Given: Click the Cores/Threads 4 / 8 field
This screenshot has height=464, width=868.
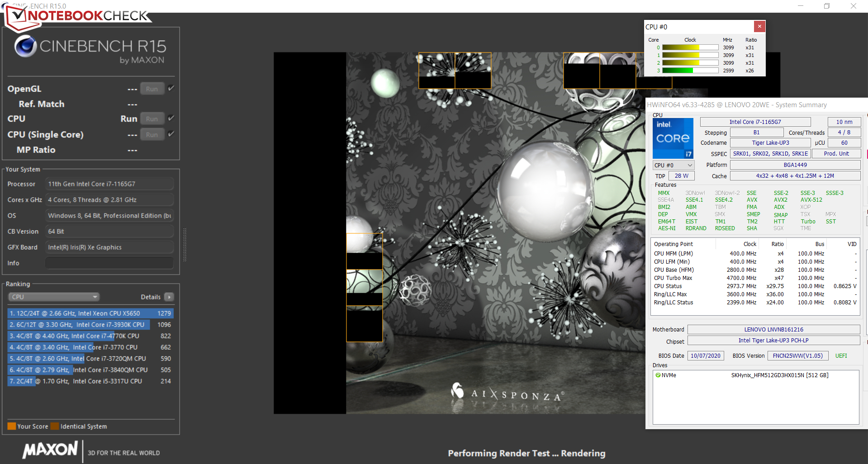Looking at the screenshot, I should pos(844,133).
